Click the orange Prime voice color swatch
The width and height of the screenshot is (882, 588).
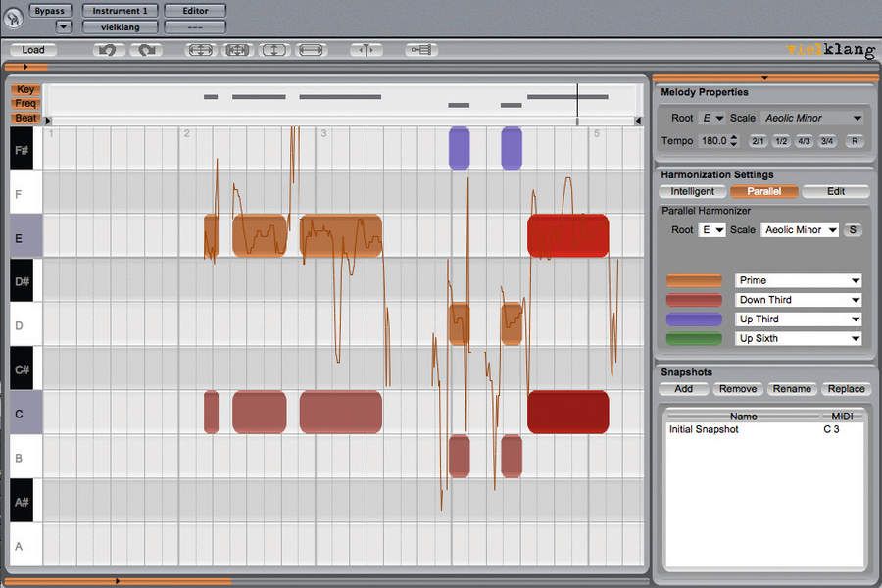point(694,281)
